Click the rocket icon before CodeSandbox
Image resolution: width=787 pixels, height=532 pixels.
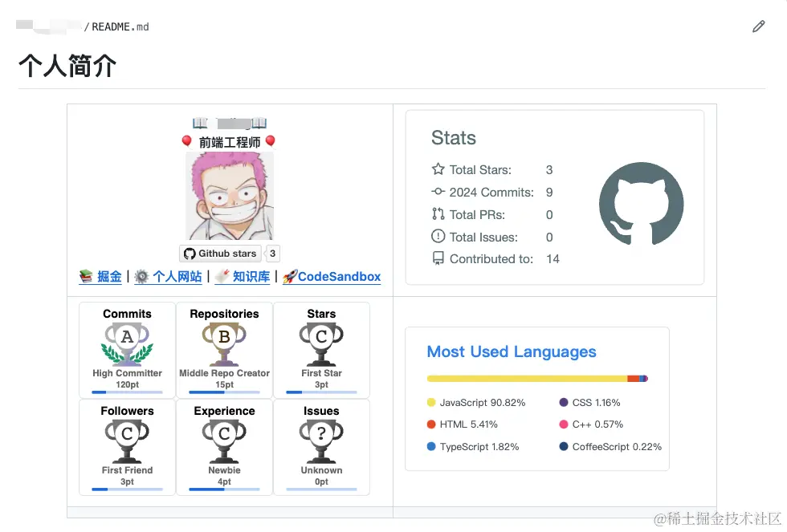tap(290, 277)
